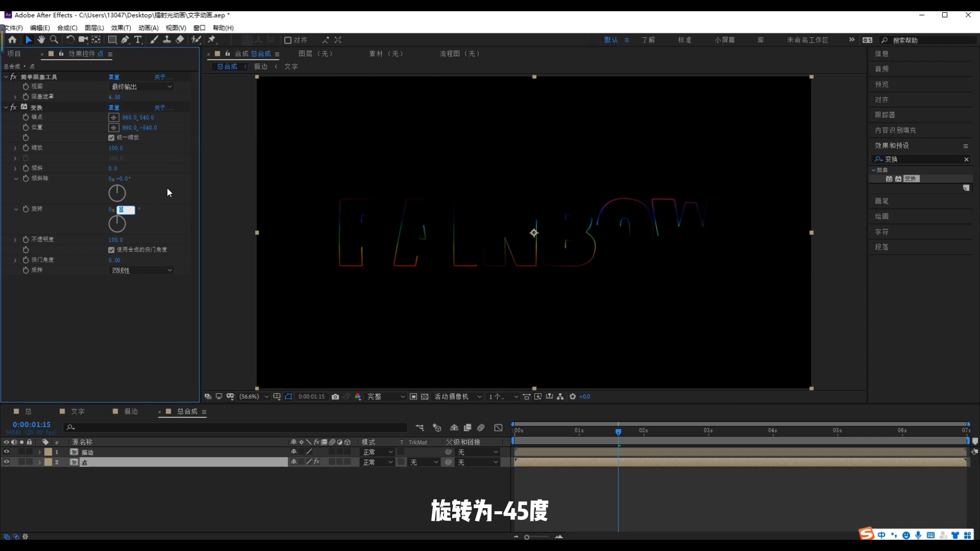Open the 效果和预设 panel

pyautogui.click(x=892, y=145)
